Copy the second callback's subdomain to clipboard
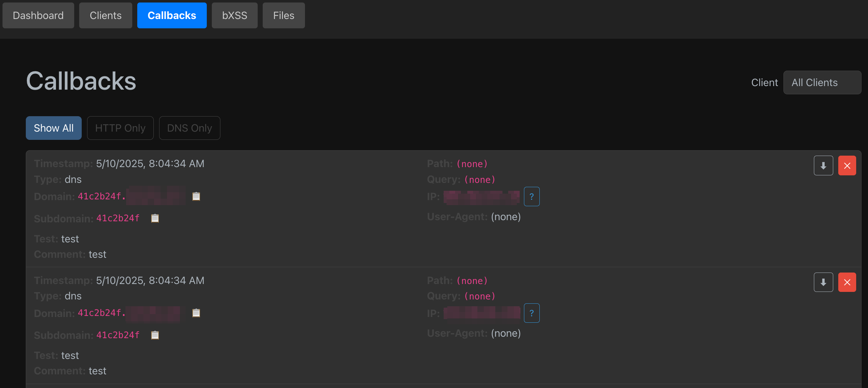Viewport: 868px width, 388px height. 155,335
